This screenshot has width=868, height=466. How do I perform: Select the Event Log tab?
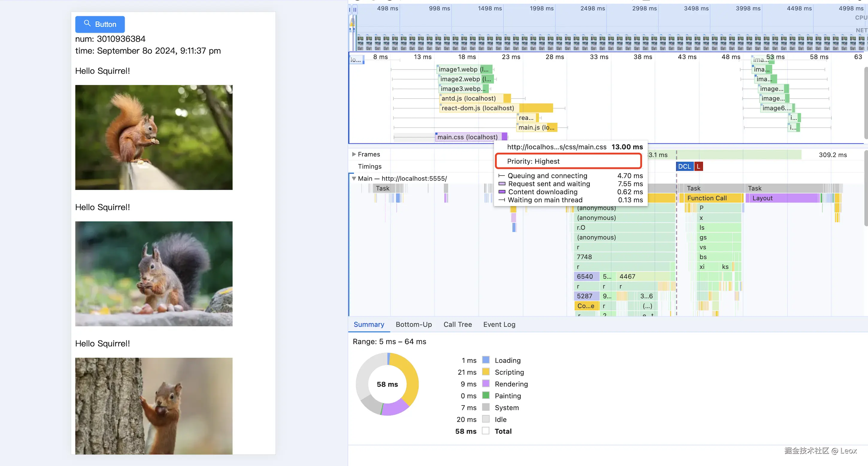pyautogui.click(x=499, y=324)
